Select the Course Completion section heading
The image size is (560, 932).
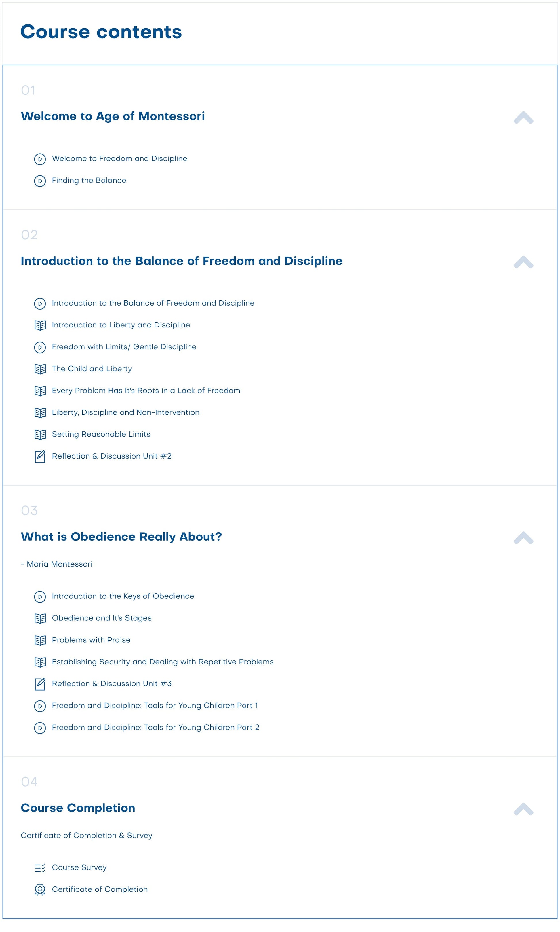(78, 808)
